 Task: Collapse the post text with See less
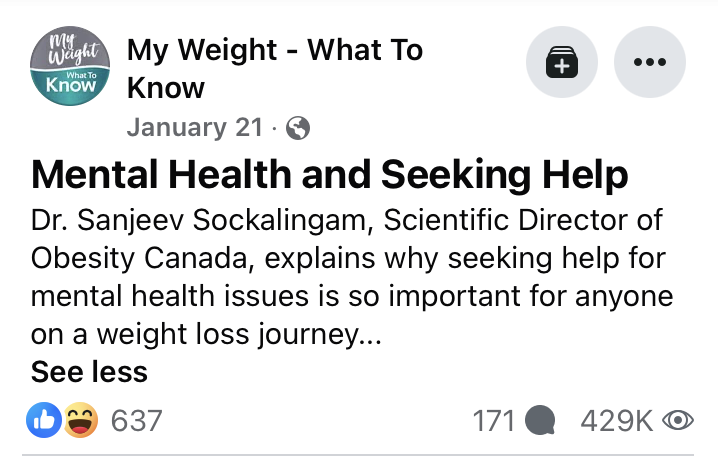[x=89, y=371]
